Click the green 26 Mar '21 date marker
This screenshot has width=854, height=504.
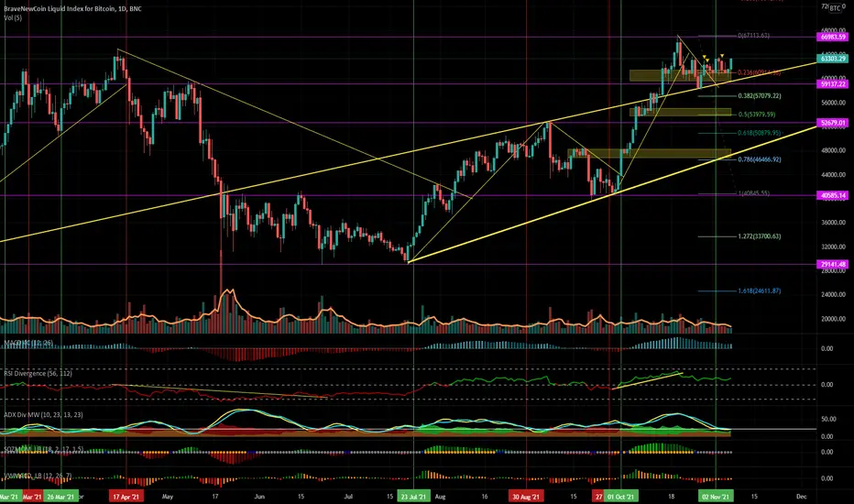61,497
